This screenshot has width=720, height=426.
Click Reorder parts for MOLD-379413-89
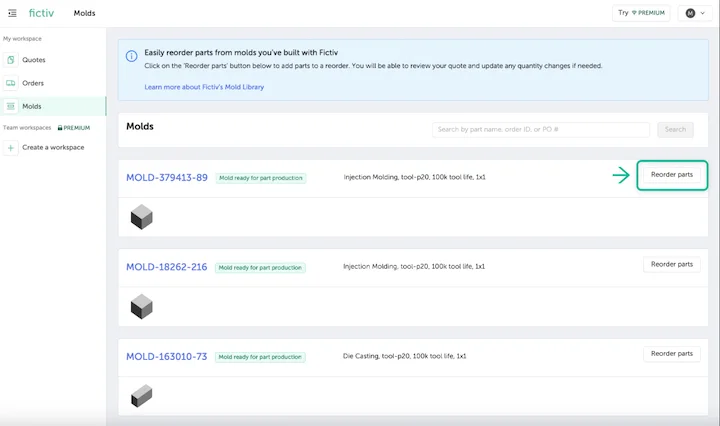click(x=671, y=175)
